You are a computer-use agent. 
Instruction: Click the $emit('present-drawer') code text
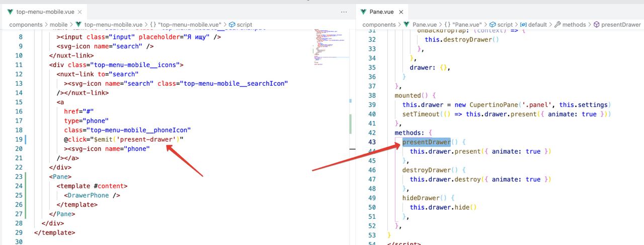(x=136, y=139)
